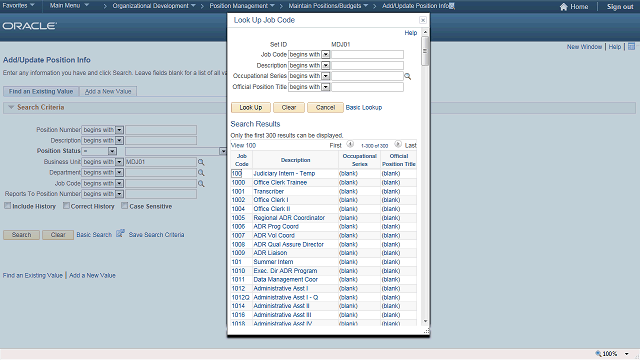Show next results with right arrow icon
Viewport: 640px width, 360px height.
(398, 144)
